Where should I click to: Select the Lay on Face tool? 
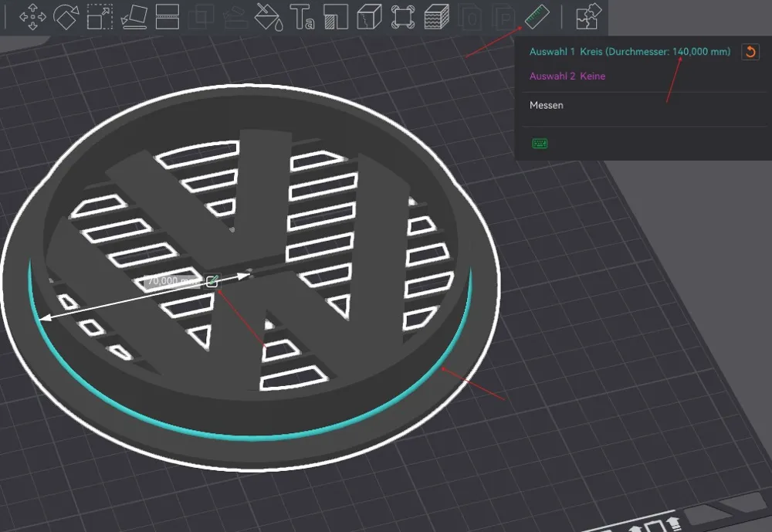pos(134,17)
